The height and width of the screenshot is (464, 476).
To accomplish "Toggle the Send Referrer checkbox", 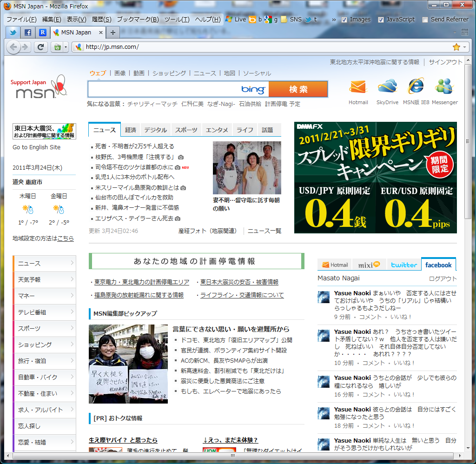I will point(425,20).
